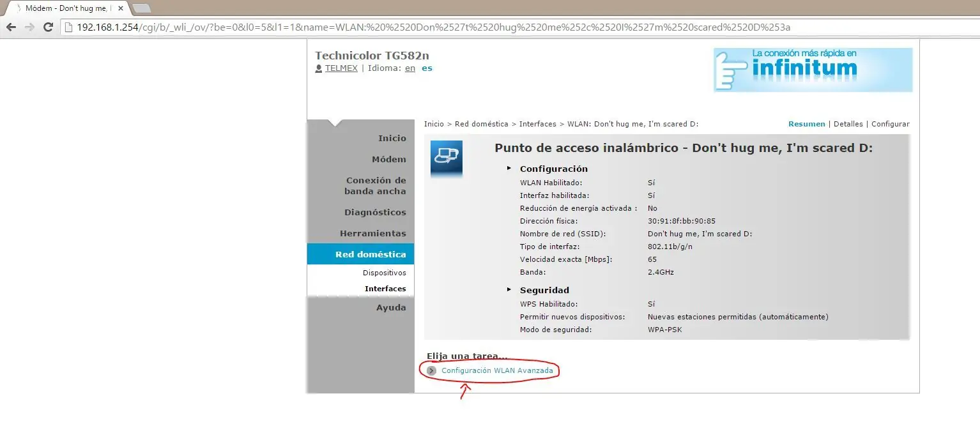Collapse the Seguridad section arrow

(x=509, y=289)
